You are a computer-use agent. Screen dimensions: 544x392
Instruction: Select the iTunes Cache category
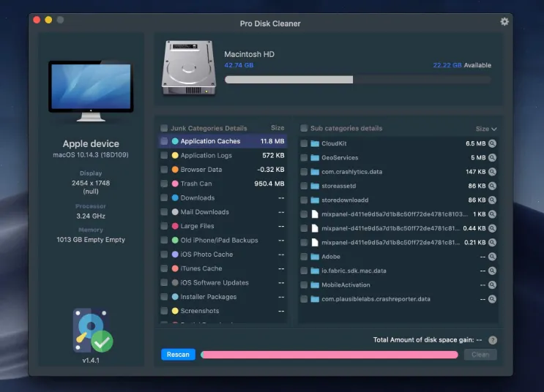point(223,268)
